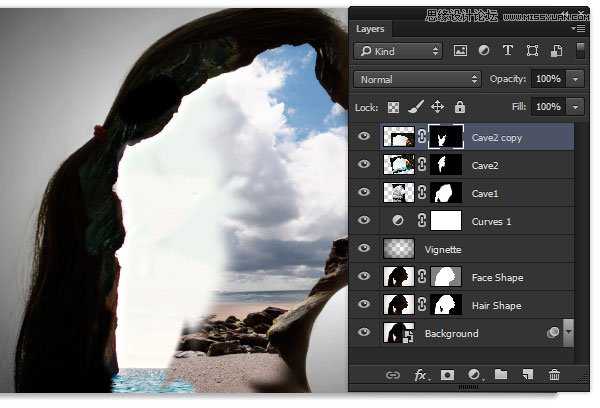The height and width of the screenshot is (408, 600).
Task: Filter layers by smart object icon
Action: pos(556,51)
